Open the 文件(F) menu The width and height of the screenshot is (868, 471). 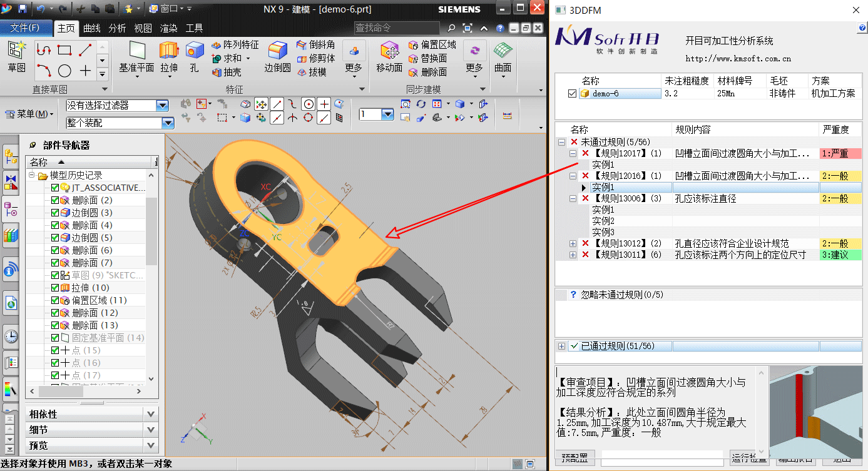pos(25,28)
